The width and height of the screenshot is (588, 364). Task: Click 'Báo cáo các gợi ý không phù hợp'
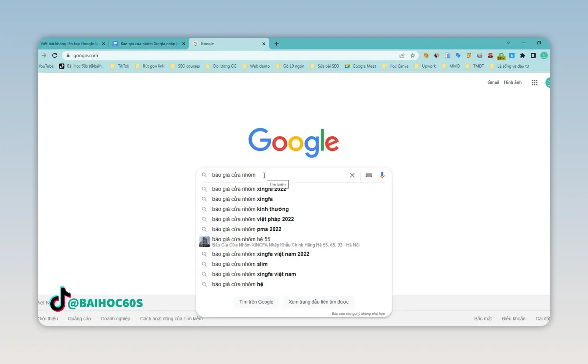pyautogui.click(x=358, y=314)
